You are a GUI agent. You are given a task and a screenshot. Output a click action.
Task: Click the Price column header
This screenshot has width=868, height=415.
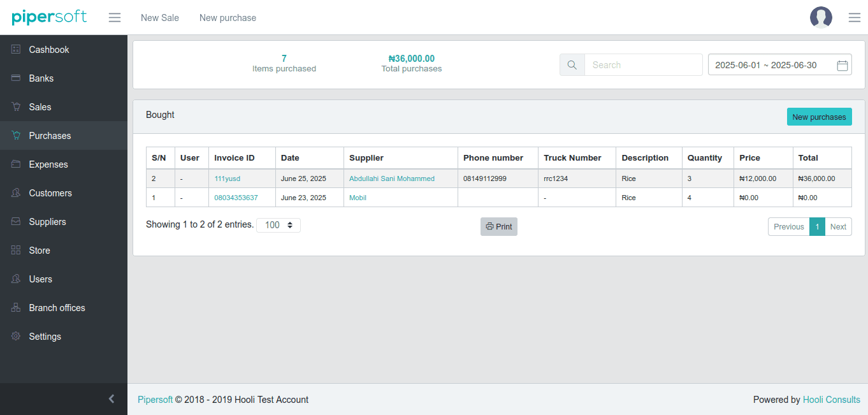(x=763, y=157)
